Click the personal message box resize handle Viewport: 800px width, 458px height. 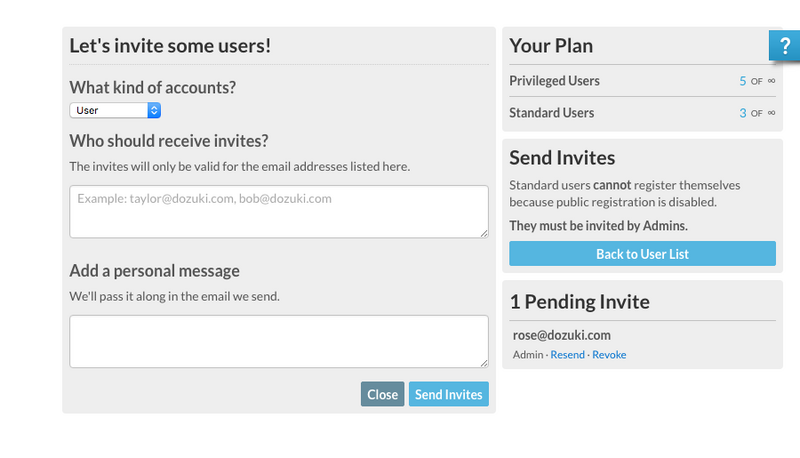point(484,363)
